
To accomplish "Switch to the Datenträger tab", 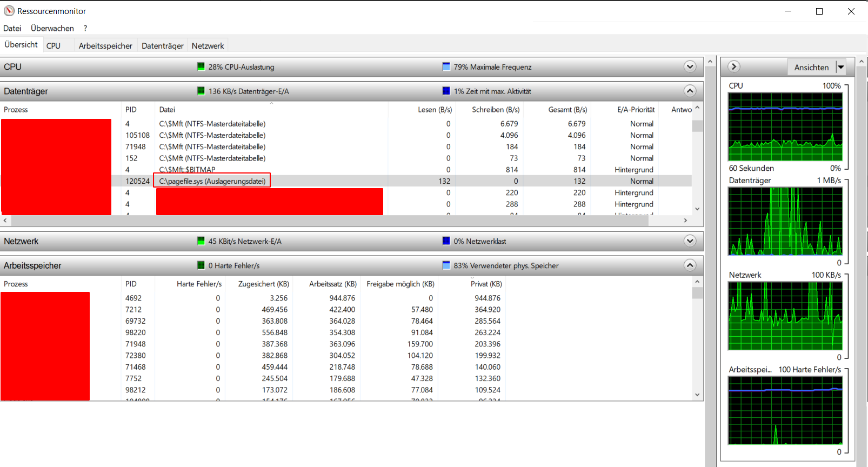I will (x=163, y=46).
